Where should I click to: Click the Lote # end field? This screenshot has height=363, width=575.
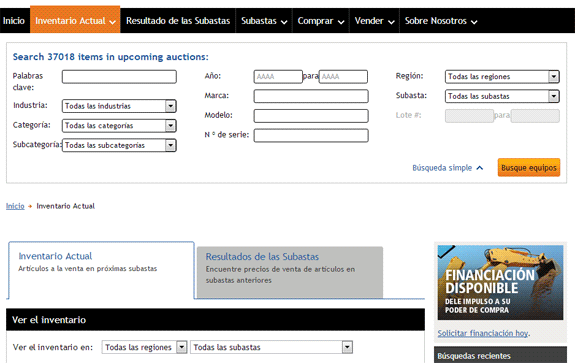click(x=535, y=116)
